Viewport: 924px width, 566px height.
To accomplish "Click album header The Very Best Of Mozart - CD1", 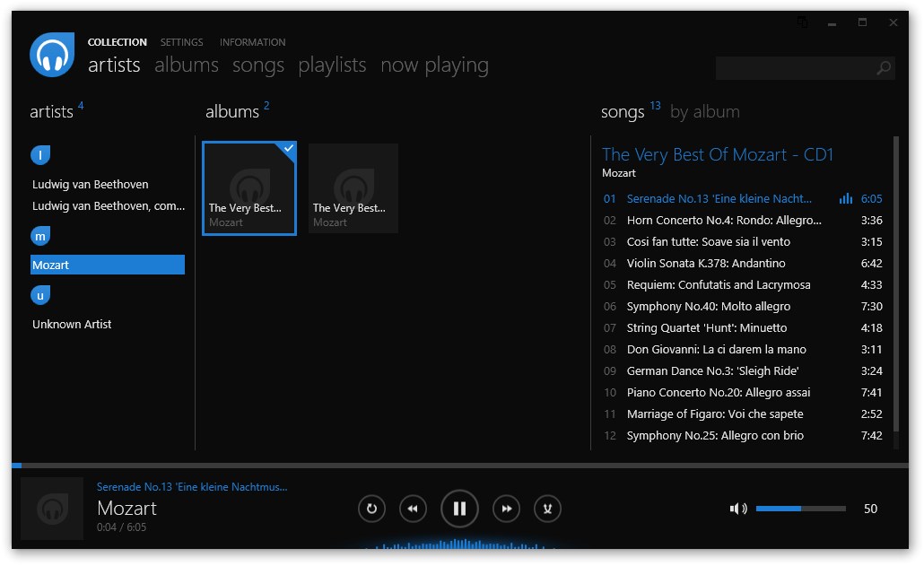I will (717, 154).
